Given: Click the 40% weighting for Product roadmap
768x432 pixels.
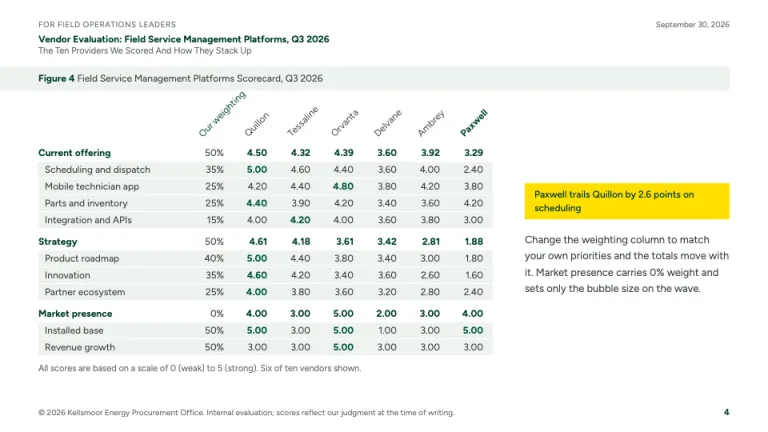Looking at the screenshot, I should [x=214, y=258].
